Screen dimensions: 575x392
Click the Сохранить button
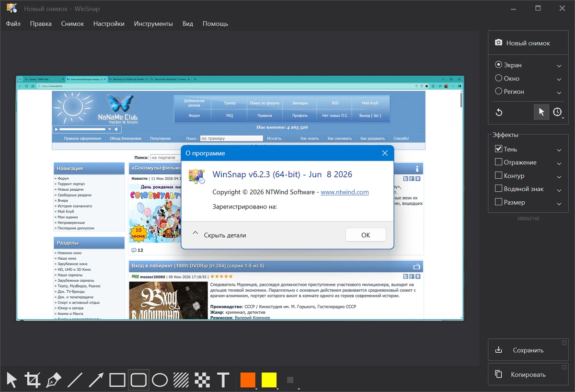coord(528,350)
